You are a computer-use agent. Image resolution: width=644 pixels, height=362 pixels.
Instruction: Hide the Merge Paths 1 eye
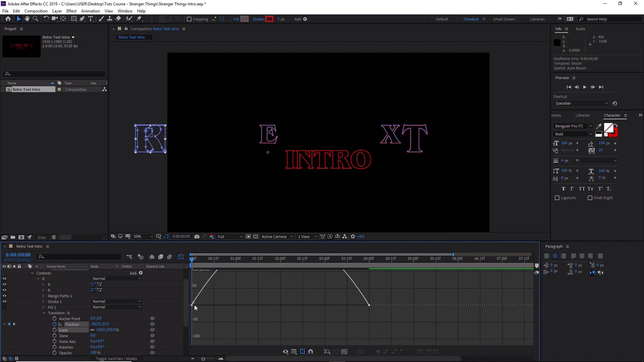[4, 296]
